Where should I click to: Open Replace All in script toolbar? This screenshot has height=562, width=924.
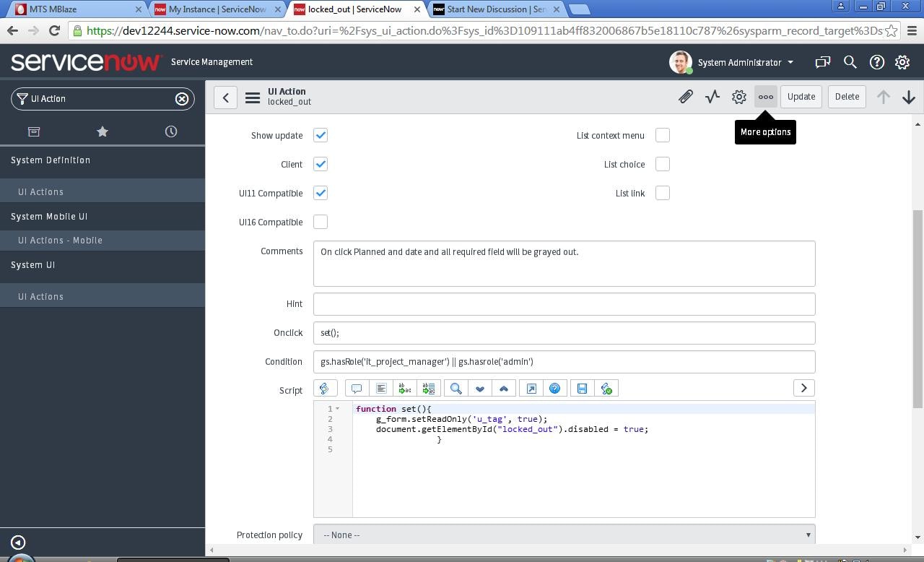pos(429,389)
